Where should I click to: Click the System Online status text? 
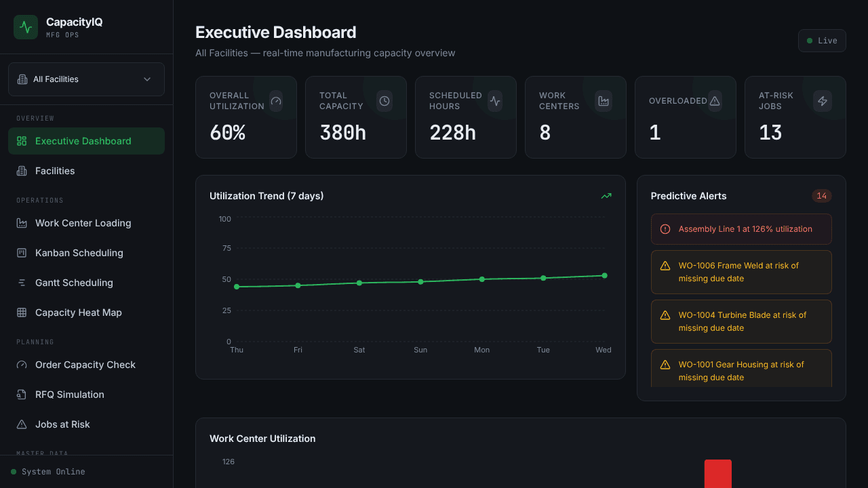54,472
